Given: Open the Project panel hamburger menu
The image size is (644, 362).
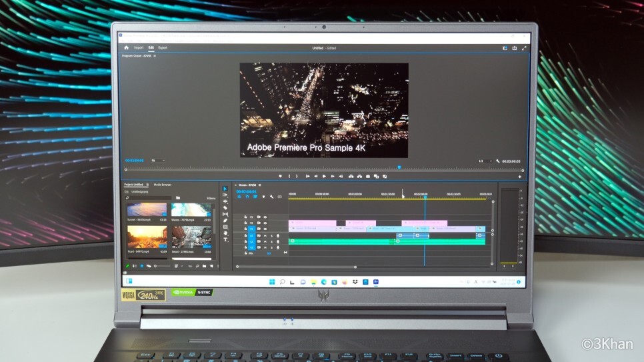Looking at the screenshot, I should pos(147,185).
